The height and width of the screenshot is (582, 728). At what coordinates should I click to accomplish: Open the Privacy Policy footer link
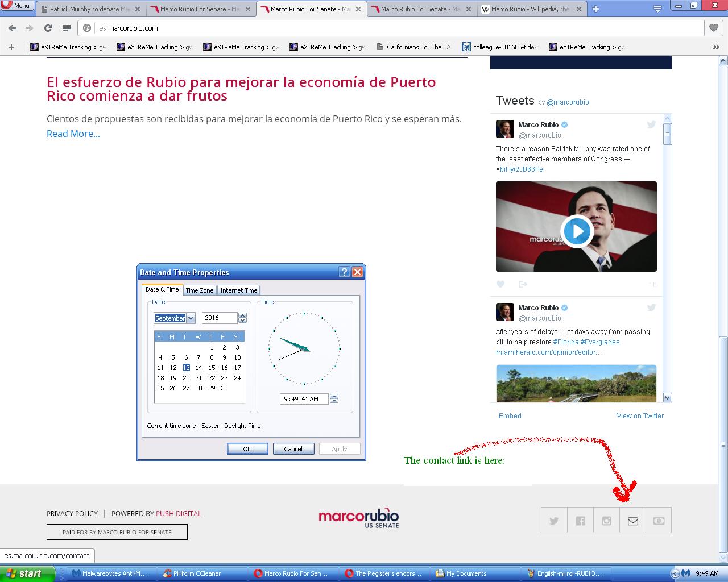tap(72, 513)
